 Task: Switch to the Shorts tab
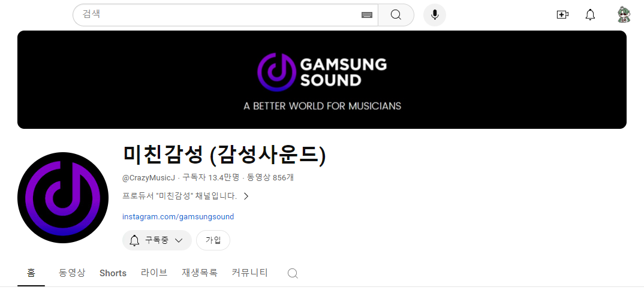(113, 273)
